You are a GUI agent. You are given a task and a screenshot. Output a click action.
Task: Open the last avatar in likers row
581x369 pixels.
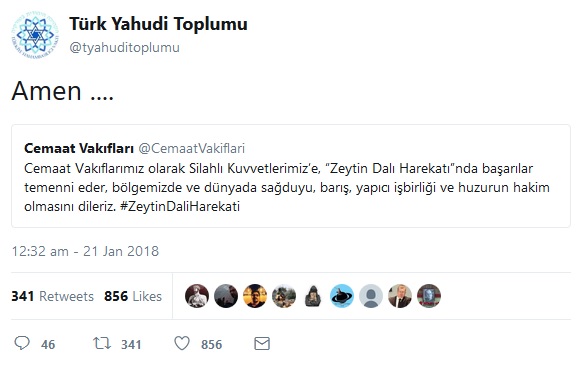tap(429, 296)
